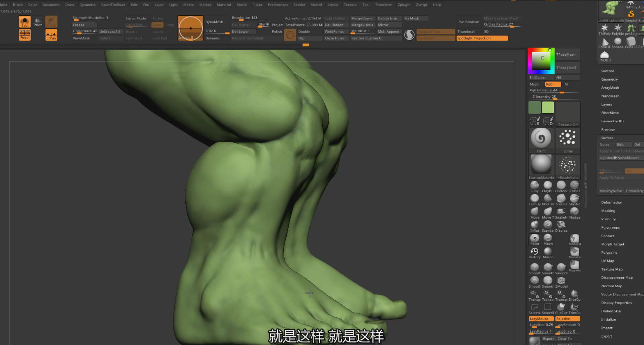Expand the UV Map section

pyautogui.click(x=608, y=261)
